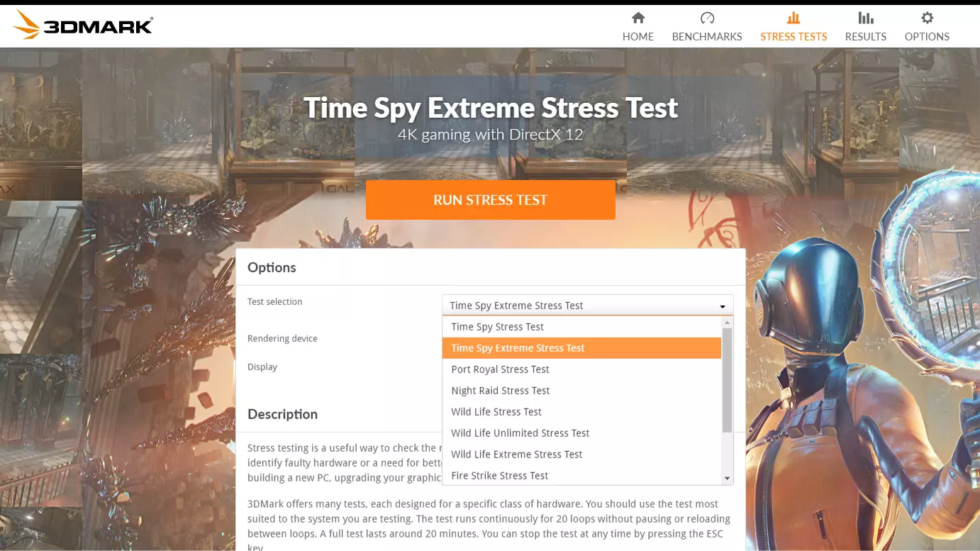Click the Rendering device label

click(x=282, y=339)
